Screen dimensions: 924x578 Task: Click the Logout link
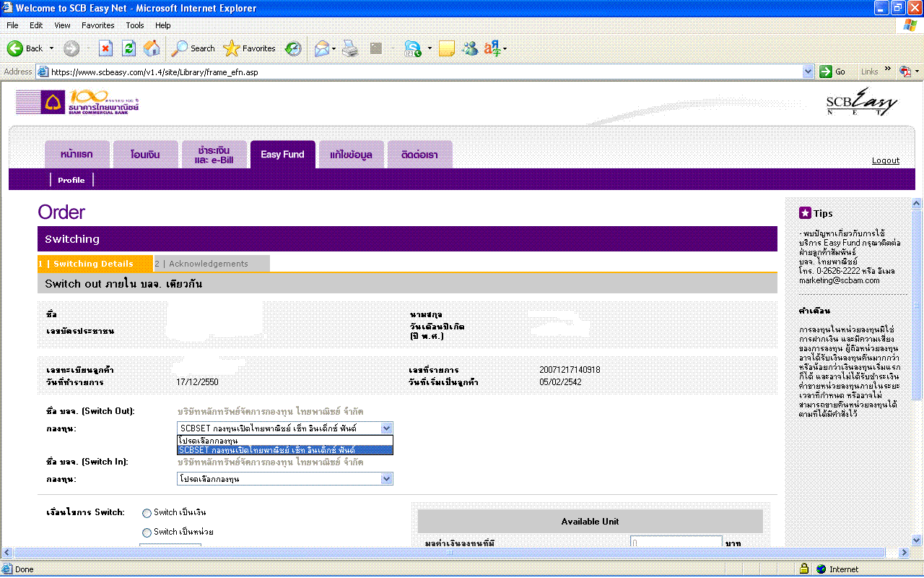tap(886, 160)
